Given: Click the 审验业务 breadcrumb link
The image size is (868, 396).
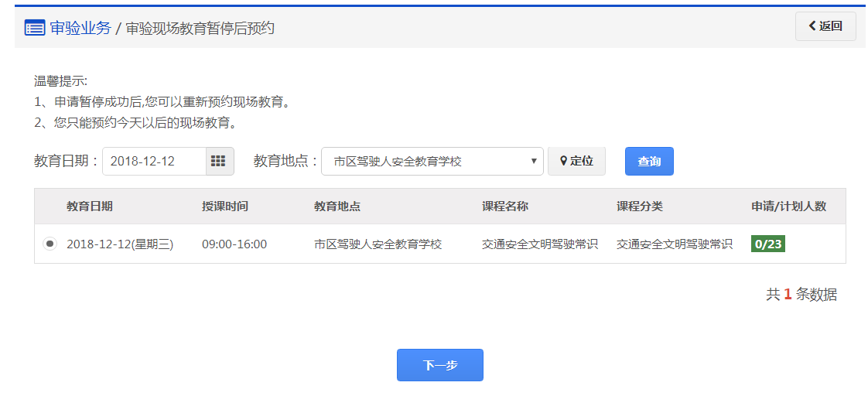Looking at the screenshot, I should click(x=80, y=28).
